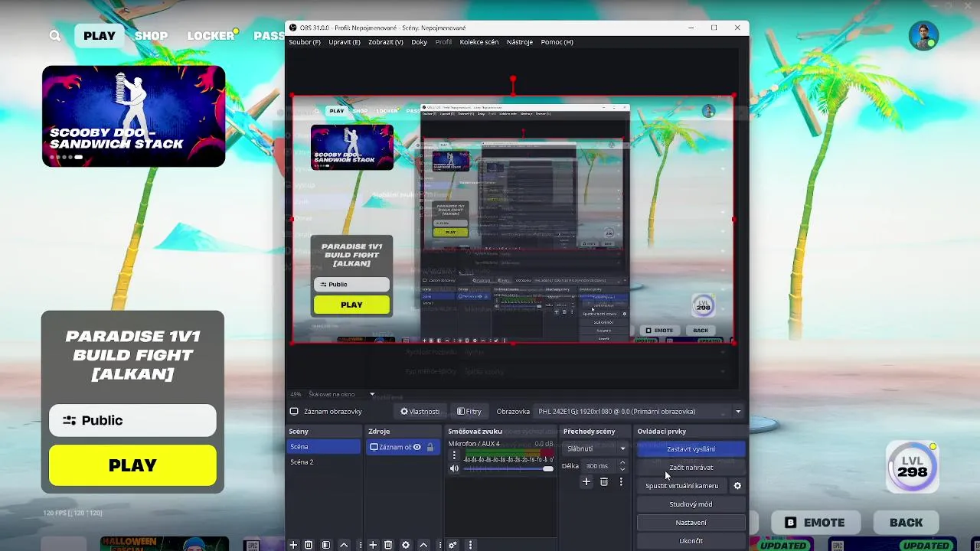The height and width of the screenshot is (551, 980).
Task: Open scene filters icon in Scény toolbar
Action: (x=326, y=545)
